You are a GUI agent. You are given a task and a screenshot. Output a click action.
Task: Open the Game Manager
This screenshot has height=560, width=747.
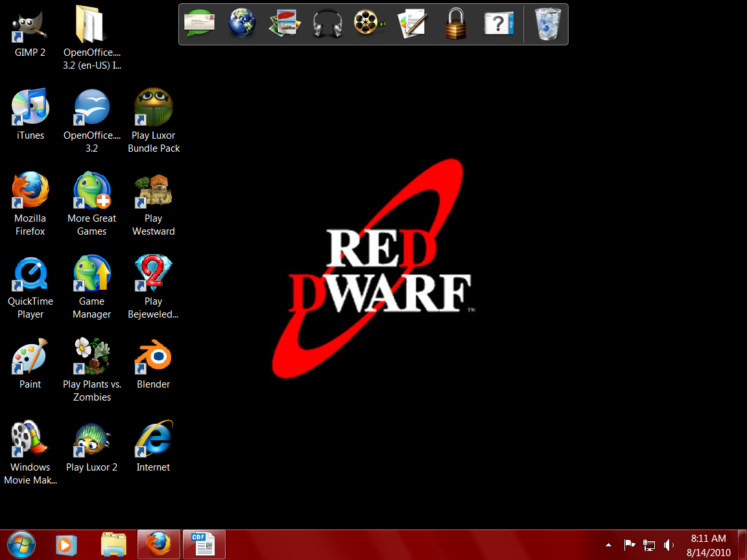(x=91, y=272)
